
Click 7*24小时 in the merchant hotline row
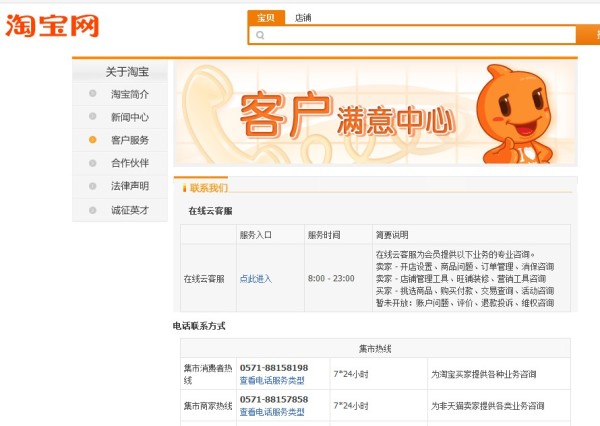coord(351,405)
